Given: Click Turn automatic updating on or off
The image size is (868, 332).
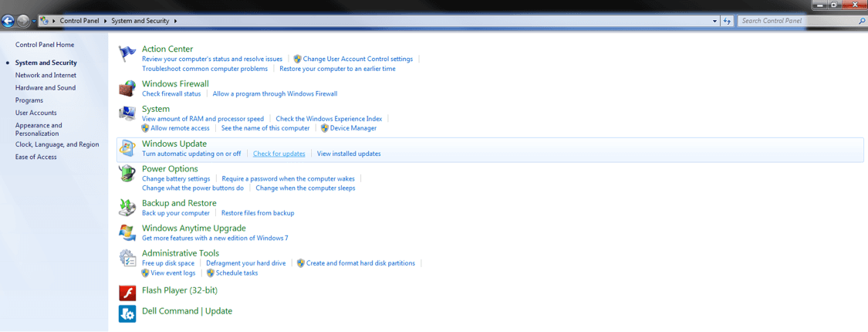Looking at the screenshot, I should pyautogui.click(x=191, y=154).
